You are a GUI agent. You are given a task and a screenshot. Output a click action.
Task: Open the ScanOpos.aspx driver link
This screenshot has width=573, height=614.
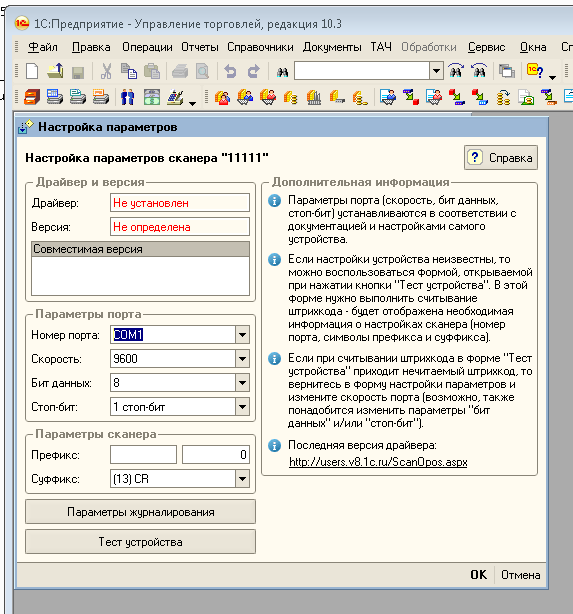378,462
